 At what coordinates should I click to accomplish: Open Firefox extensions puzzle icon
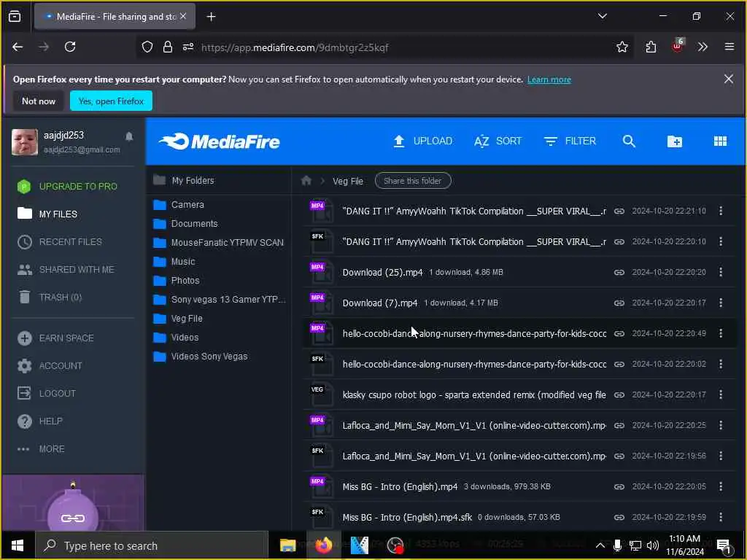pyautogui.click(x=651, y=47)
